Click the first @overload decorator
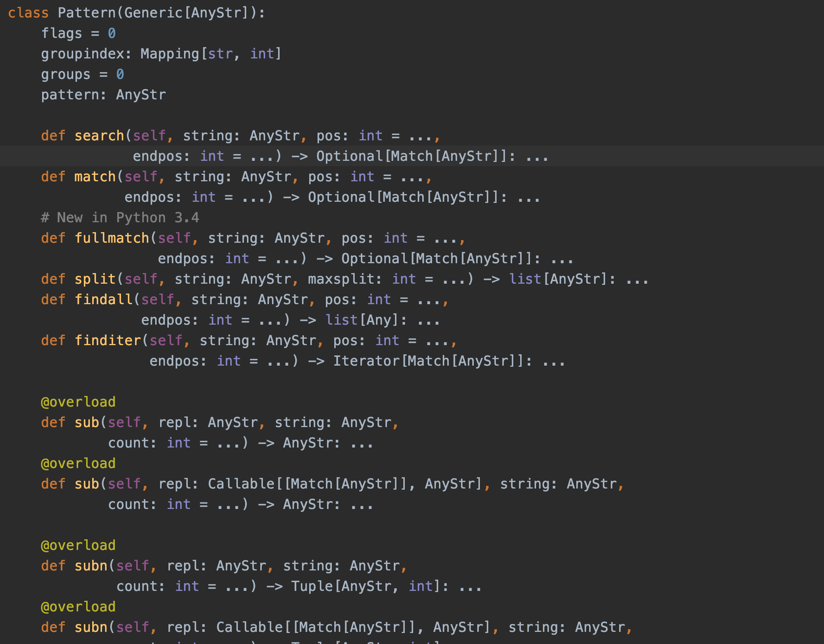This screenshot has width=824, height=644. click(78, 402)
